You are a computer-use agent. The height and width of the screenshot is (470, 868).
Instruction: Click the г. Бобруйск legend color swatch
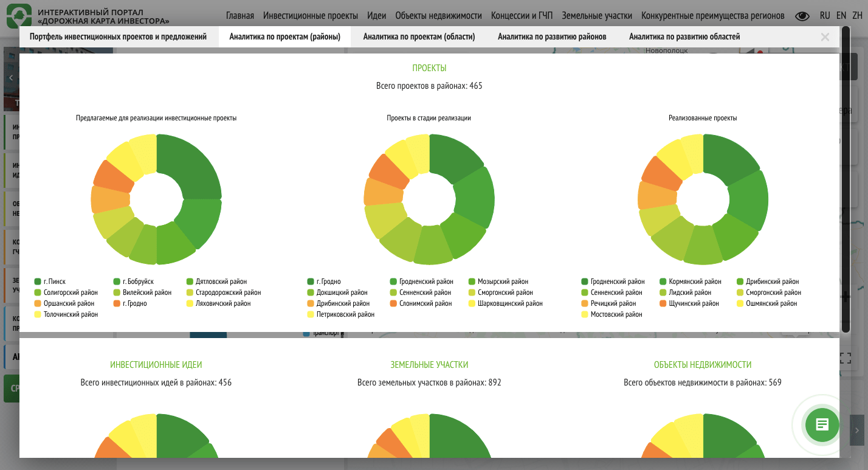pos(117,282)
